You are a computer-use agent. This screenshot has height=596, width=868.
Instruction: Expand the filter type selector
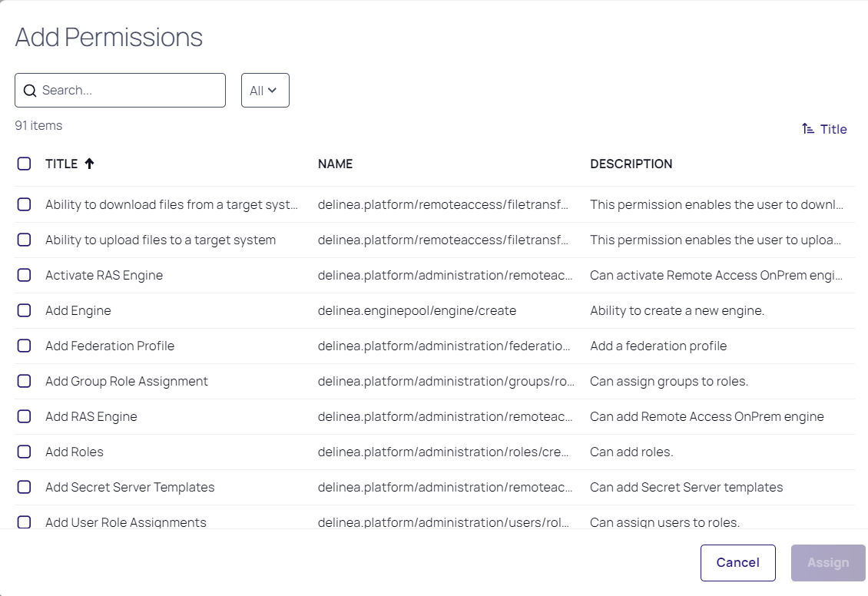point(265,90)
